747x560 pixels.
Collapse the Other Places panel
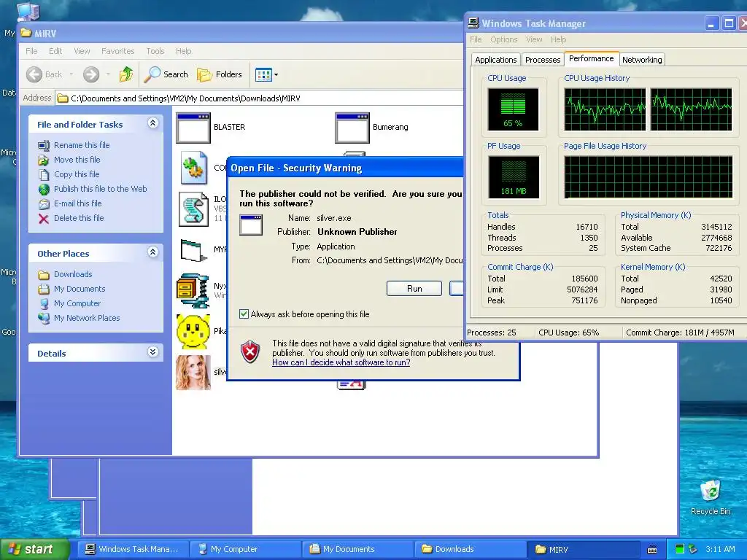tap(153, 252)
